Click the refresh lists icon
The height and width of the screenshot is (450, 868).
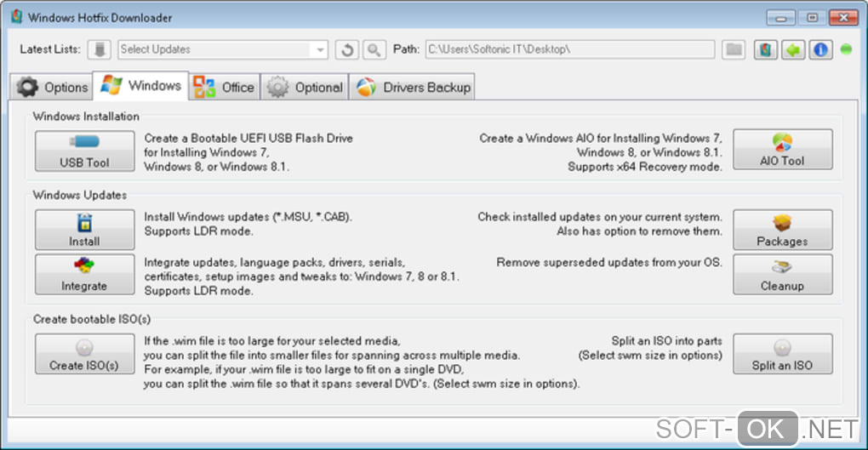[x=347, y=50]
